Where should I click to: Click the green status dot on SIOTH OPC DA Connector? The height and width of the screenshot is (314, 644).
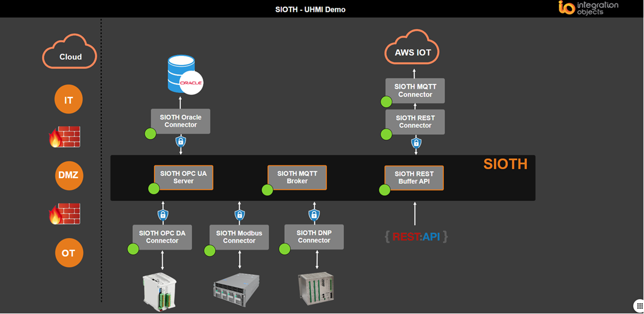[133, 249]
